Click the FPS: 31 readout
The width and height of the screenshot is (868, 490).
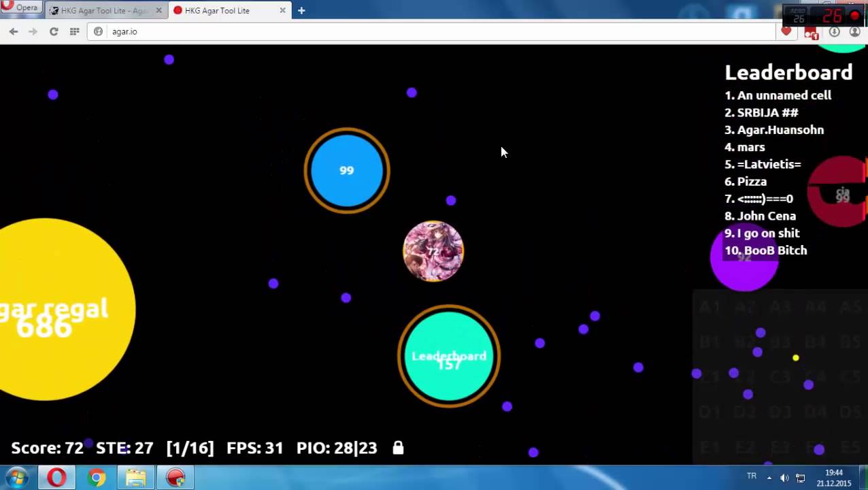coord(254,448)
